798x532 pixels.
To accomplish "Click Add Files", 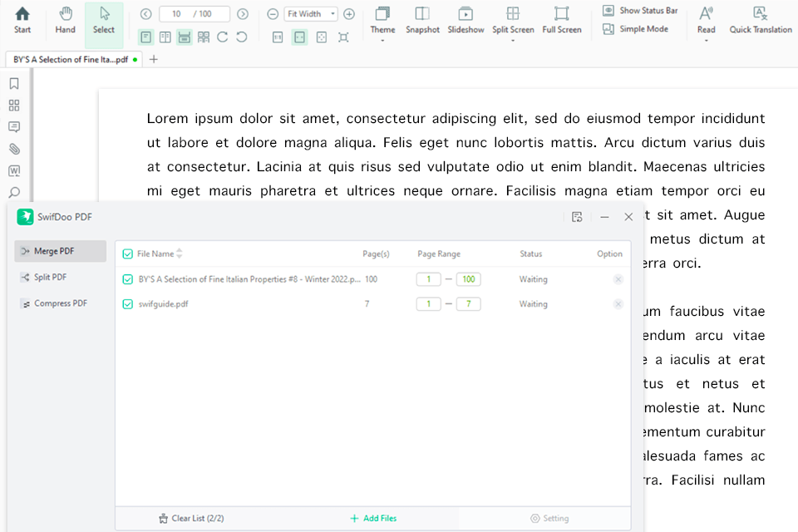I will click(x=373, y=518).
